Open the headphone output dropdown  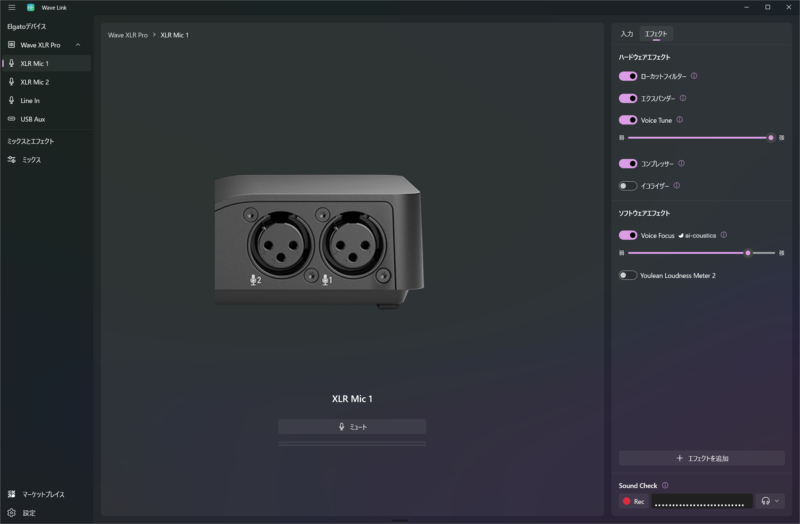[770, 501]
